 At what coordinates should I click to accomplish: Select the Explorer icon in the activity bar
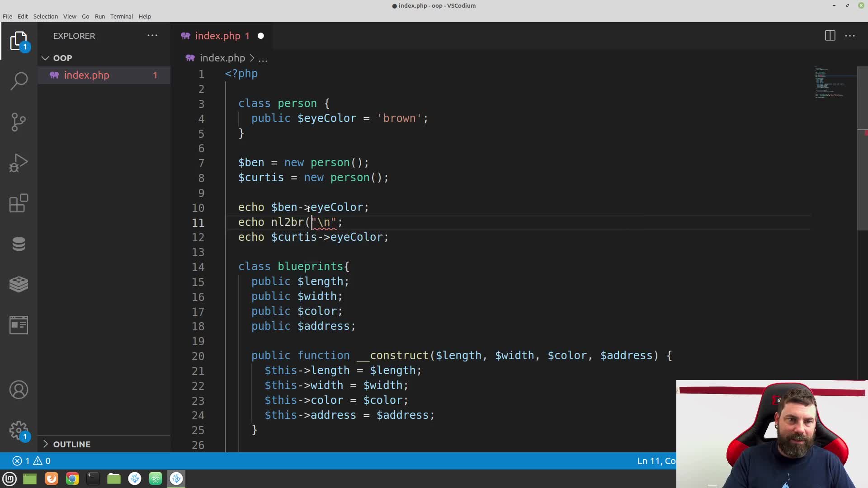click(x=19, y=41)
